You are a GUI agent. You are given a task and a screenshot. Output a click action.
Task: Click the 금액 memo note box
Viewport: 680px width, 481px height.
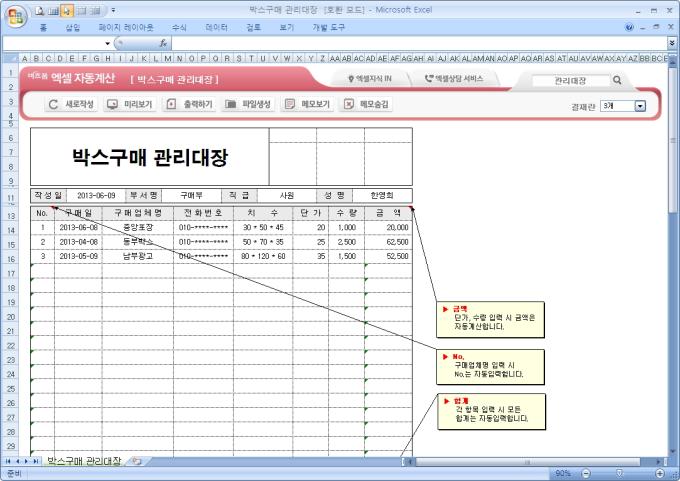(490, 320)
